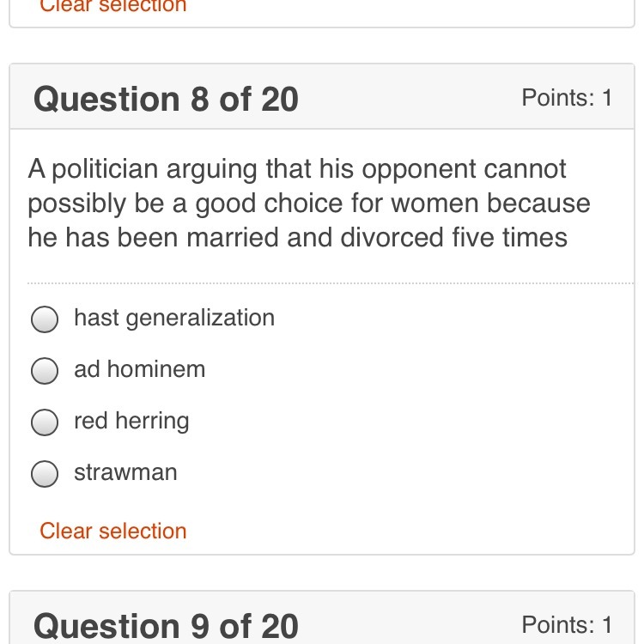644x644 pixels.
Task: Click the question text about the politician
Action: (309, 203)
